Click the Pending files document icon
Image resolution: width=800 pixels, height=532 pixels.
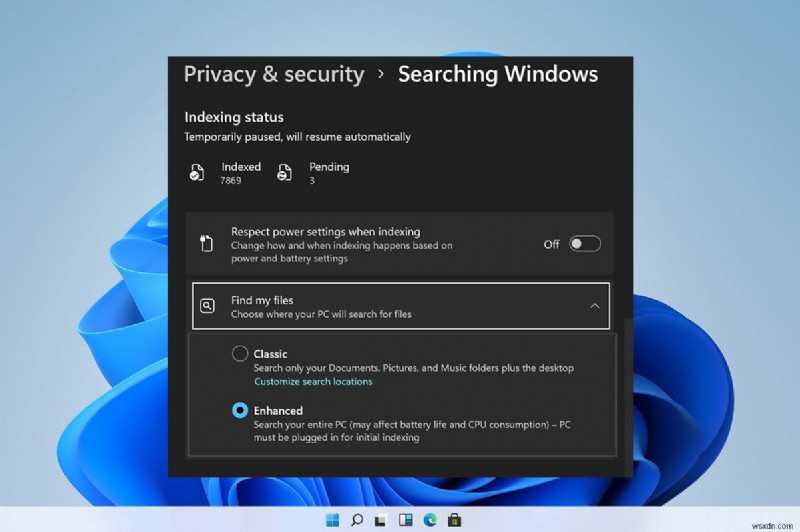(x=284, y=172)
